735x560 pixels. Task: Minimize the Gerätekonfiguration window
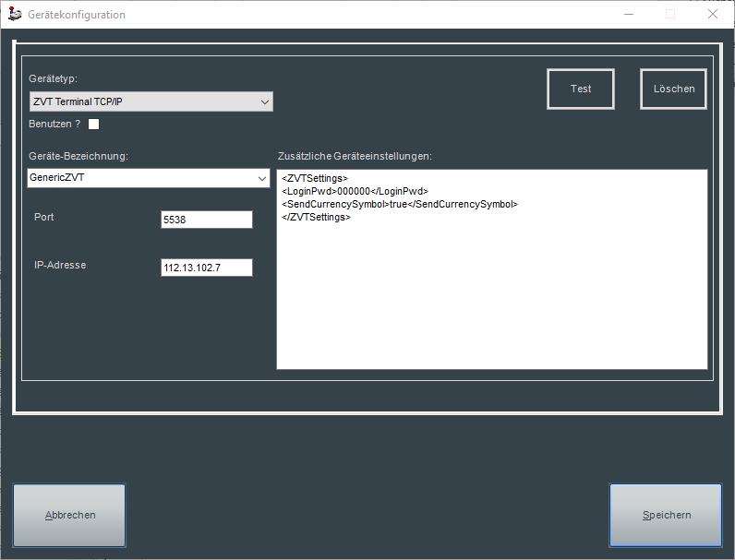(628, 14)
